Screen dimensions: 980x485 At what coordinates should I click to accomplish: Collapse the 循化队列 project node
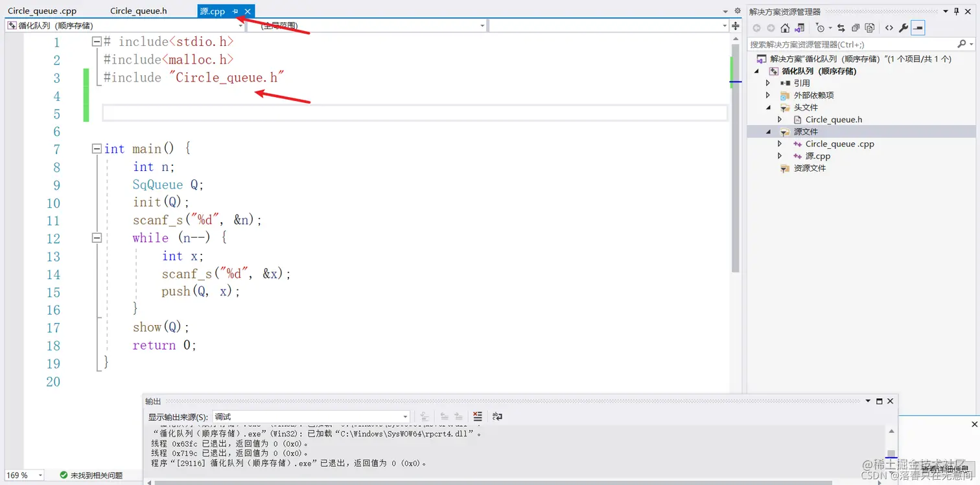pos(757,71)
